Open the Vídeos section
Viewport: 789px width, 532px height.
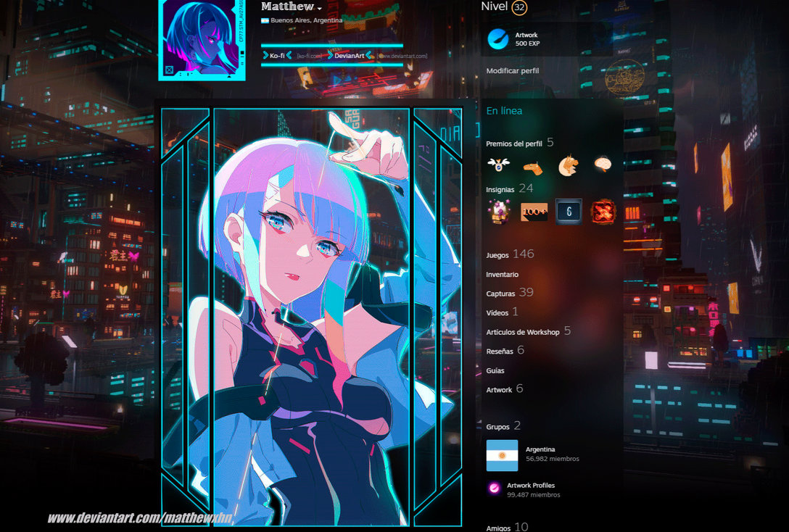[502, 312]
